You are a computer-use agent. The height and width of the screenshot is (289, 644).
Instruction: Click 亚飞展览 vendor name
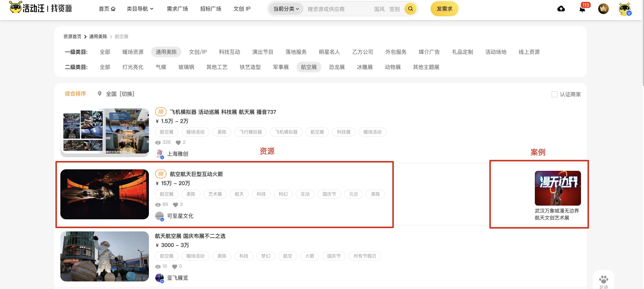point(177,278)
